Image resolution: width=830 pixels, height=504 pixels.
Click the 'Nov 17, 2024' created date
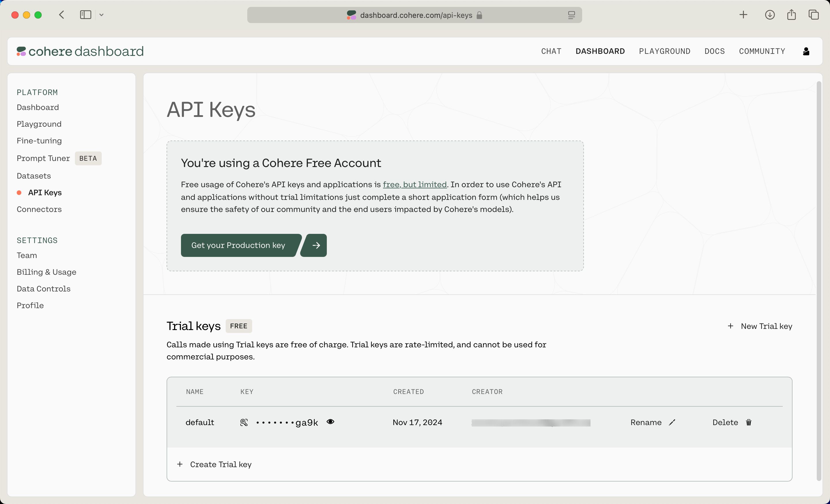point(417,422)
